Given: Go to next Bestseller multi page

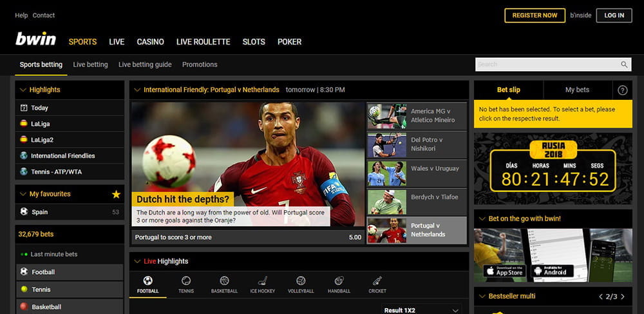Looking at the screenshot, I should click(623, 297).
